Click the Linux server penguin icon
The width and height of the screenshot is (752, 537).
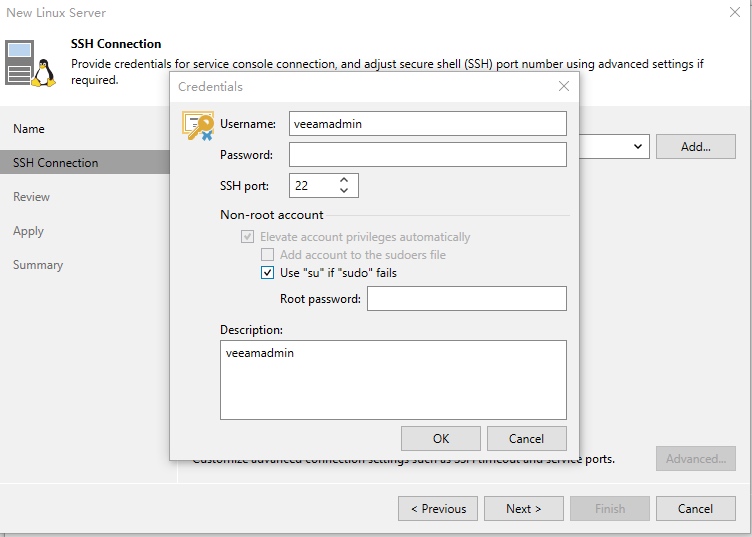click(31, 63)
